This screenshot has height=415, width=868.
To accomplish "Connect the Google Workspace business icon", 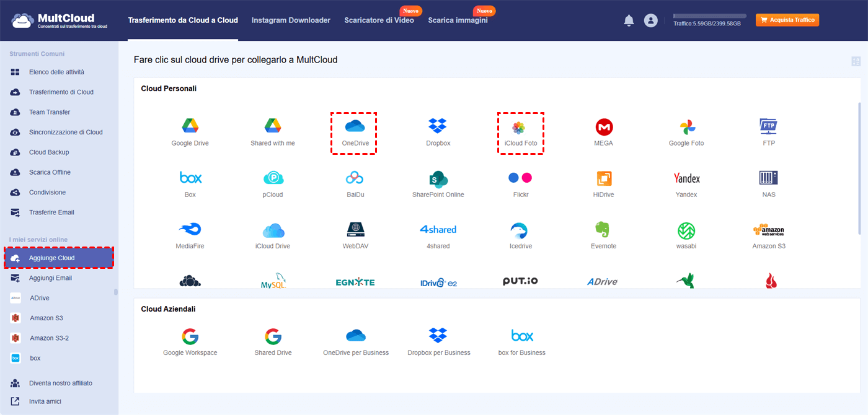I will 190,336.
